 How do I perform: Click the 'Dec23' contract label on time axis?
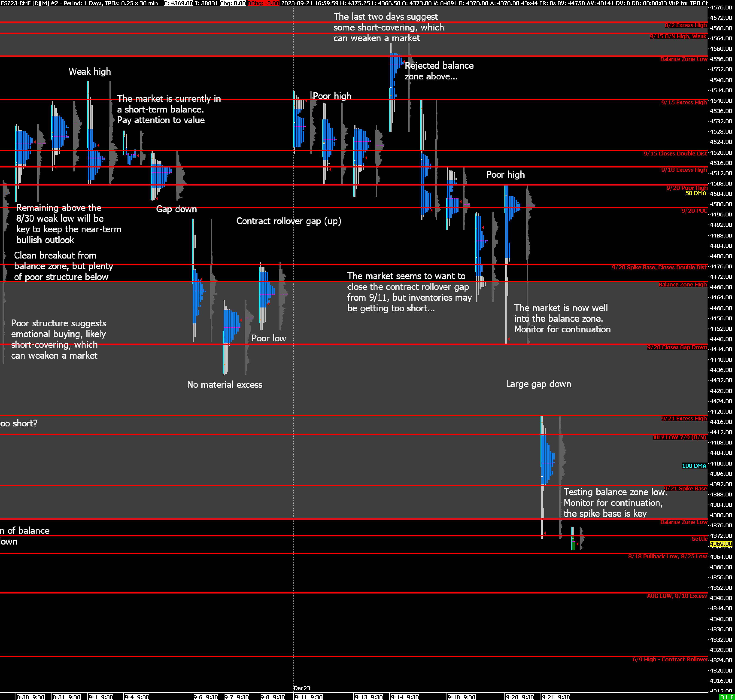point(302,688)
